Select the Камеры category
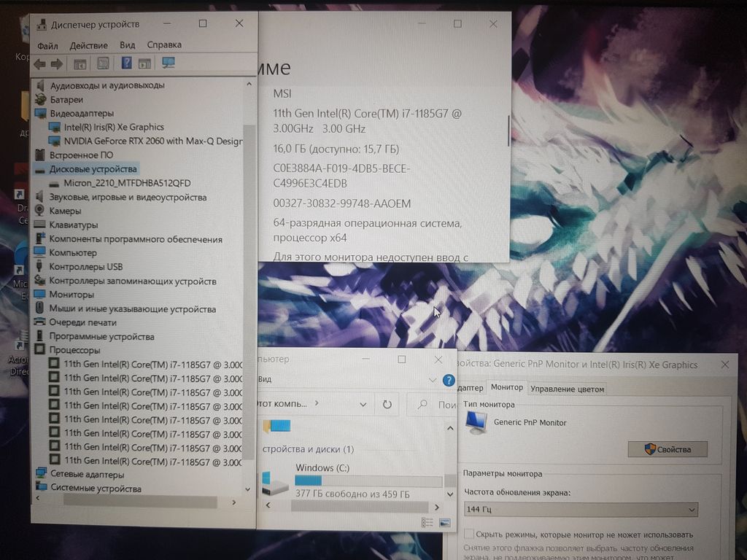Image resolution: width=747 pixels, height=560 pixels. pos(65,211)
